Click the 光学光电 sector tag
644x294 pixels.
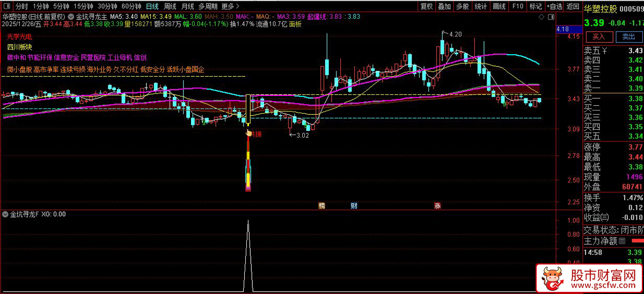pyautogui.click(x=19, y=37)
